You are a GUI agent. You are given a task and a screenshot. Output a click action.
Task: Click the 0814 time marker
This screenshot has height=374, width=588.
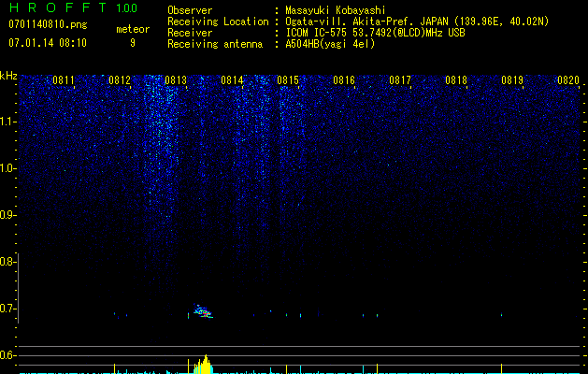coord(232,80)
